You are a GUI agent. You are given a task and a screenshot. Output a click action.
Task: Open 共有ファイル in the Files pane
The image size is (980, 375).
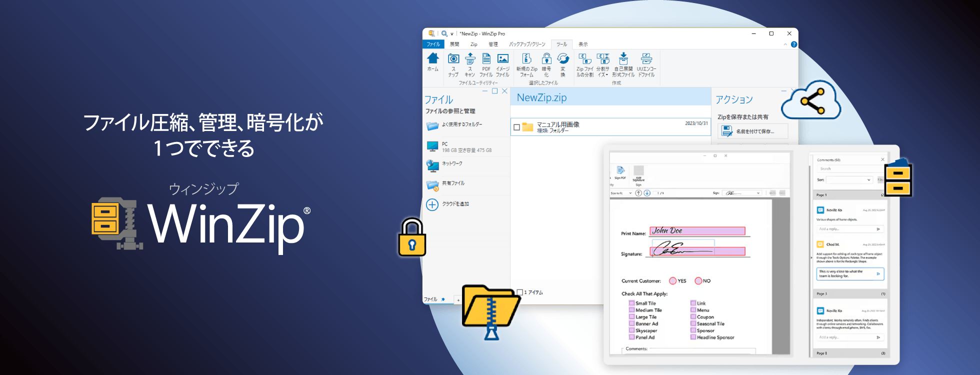pos(453,183)
